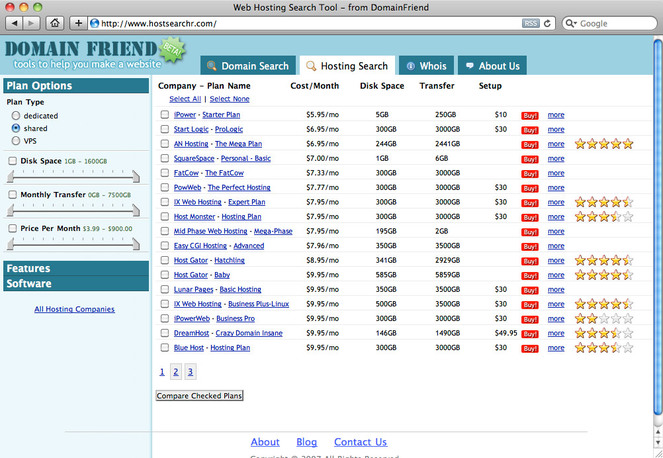The image size is (663, 458).
Task: Click the Buy! badge for Start Logic ProLogic
Action: (529, 130)
